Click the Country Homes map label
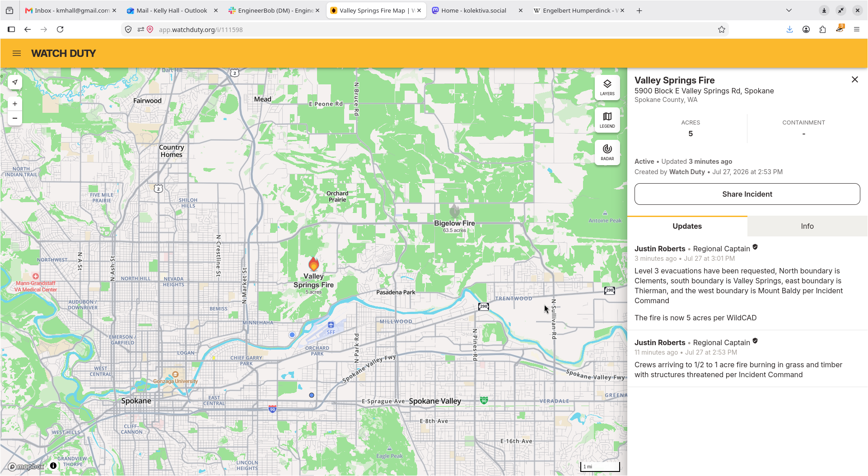Screen dimensions: 868x476 point(172,151)
